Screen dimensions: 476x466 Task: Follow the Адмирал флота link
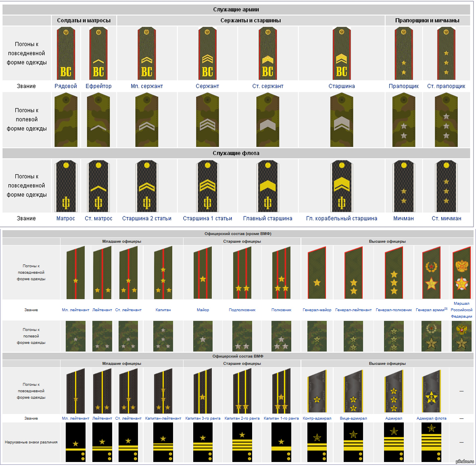point(431,418)
